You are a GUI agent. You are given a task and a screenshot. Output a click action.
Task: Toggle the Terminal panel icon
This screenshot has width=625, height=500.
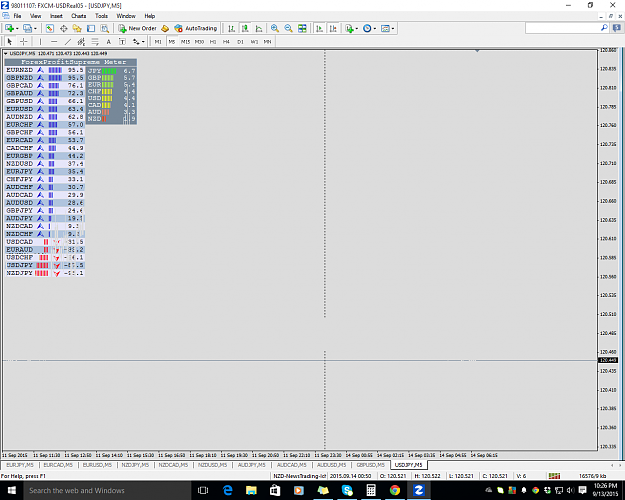91,28
